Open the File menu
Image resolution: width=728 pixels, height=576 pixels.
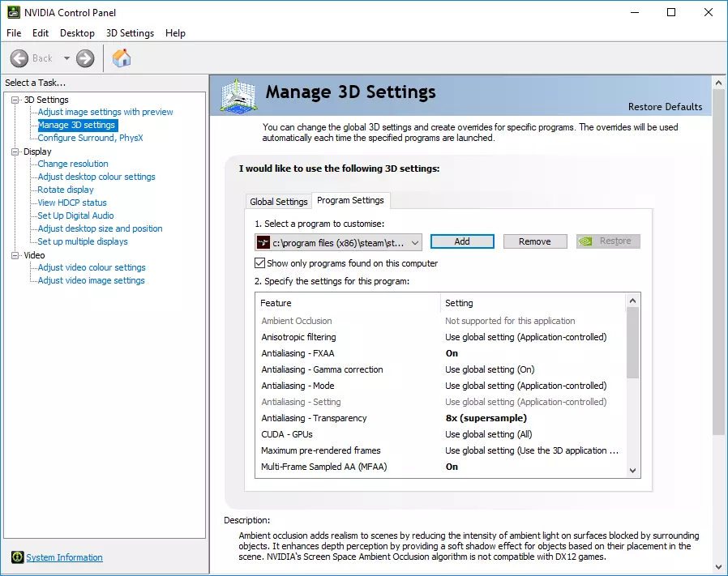click(x=14, y=33)
